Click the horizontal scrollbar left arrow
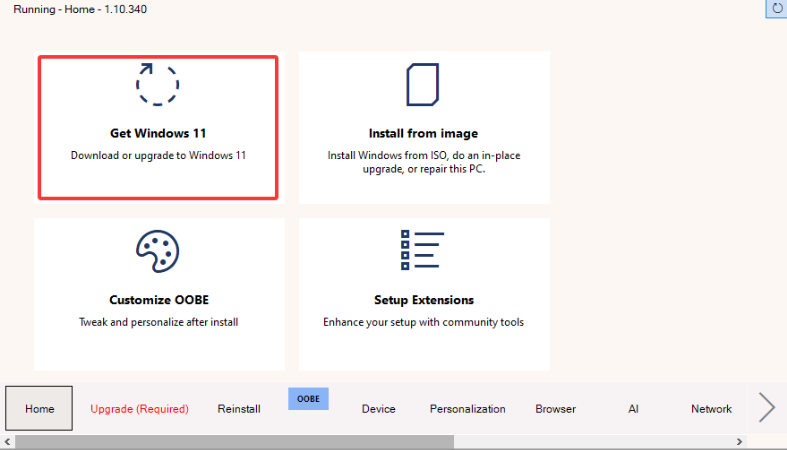The height and width of the screenshot is (450, 787). 7,442
